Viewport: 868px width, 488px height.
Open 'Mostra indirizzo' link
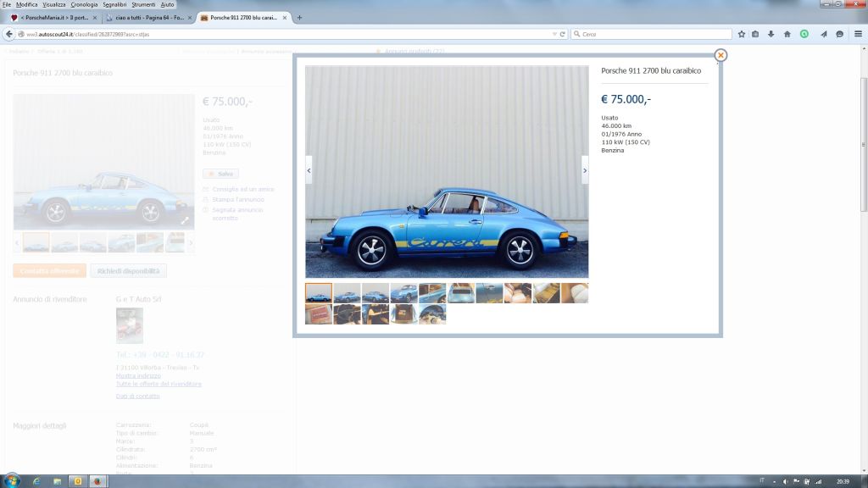tap(138, 375)
